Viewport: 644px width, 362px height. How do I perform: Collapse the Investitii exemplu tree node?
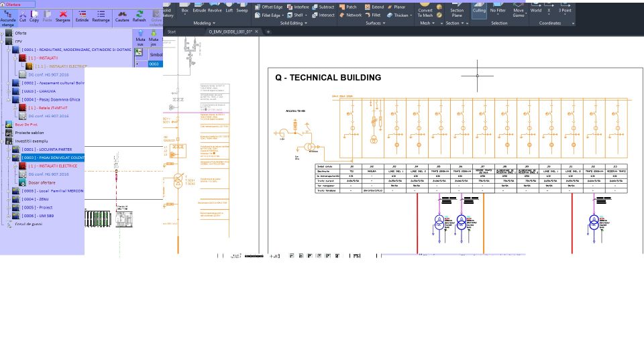point(2,141)
